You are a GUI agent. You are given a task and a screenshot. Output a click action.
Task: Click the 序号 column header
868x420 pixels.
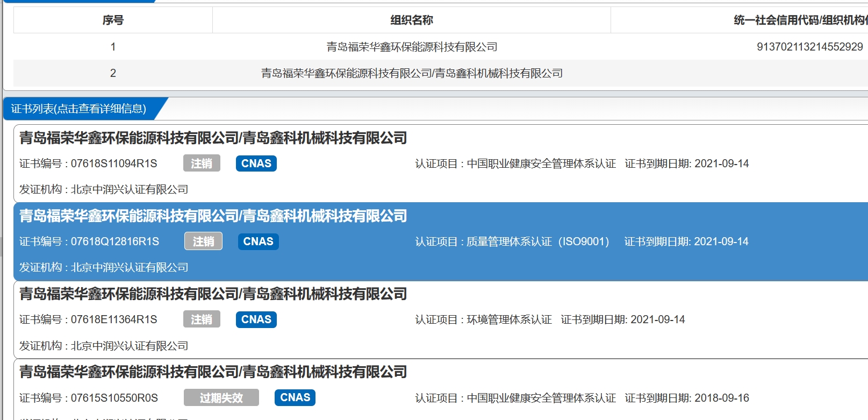pyautogui.click(x=113, y=20)
